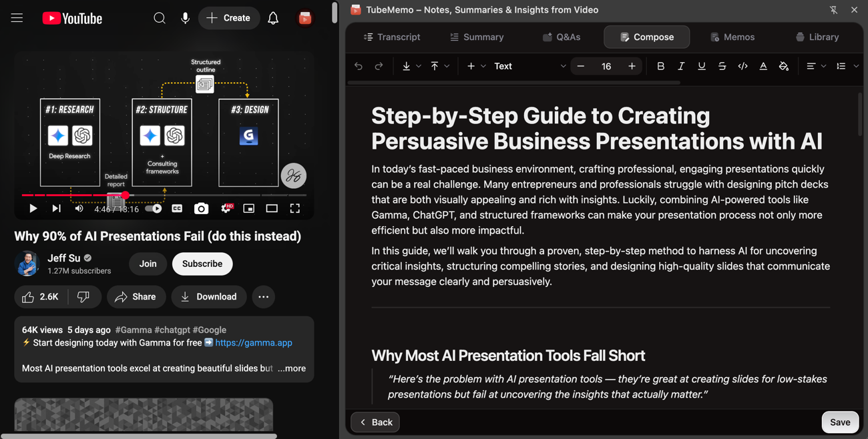Mute the video volume
This screenshot has width=868, height=439.
79,208
